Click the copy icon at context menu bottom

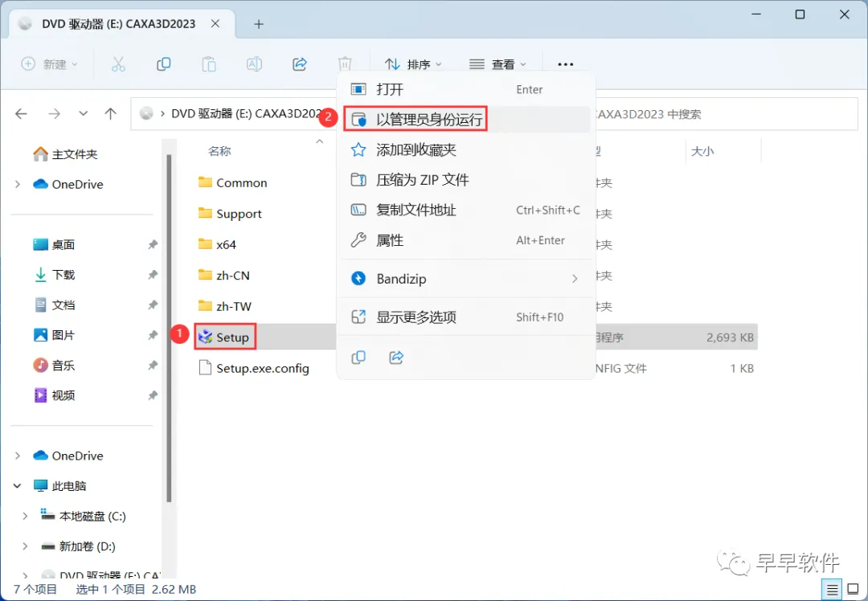tap(358, 358)
